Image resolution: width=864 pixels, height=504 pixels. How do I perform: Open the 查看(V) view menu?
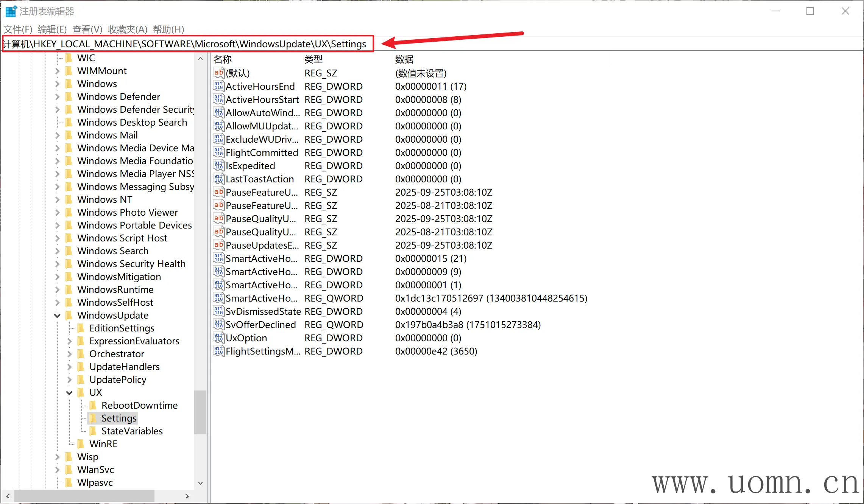(87, 29)
